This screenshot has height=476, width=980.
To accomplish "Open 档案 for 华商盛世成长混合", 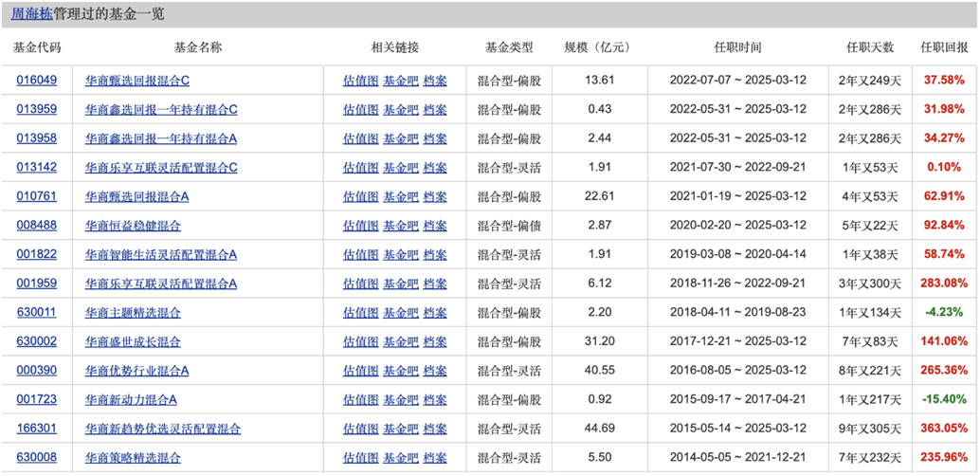I will coord(435,341).
